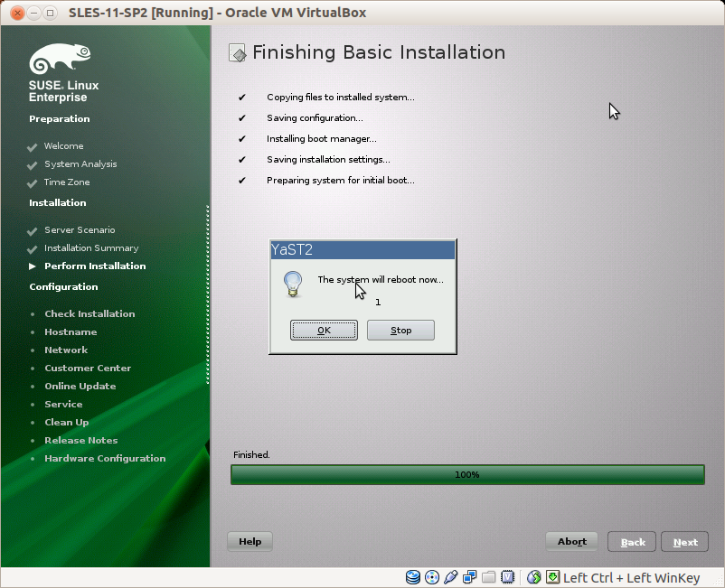725x588 pixels.
Task: Click the lightbulb icon in YaST2 dialog
Action: coord(293,285)
